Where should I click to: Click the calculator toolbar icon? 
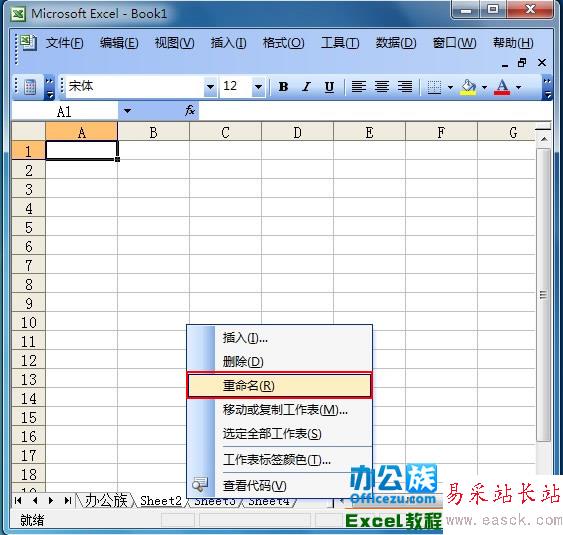pyautogui.click(x=30, y=87)
